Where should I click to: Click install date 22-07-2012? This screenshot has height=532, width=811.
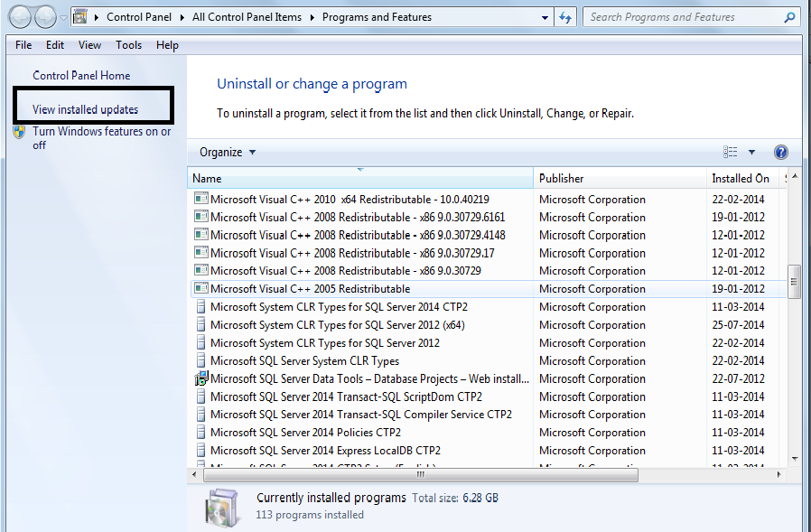(738, 378)
